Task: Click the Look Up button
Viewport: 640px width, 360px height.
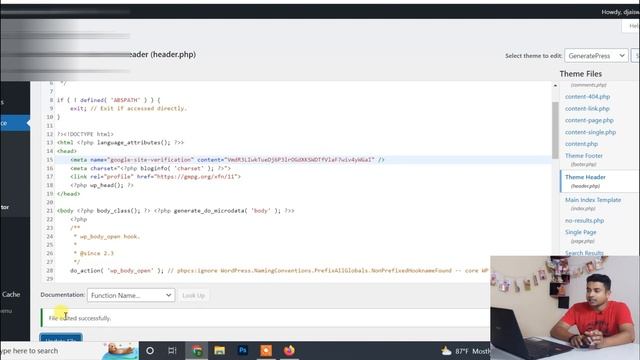Action: coord(193,295)
